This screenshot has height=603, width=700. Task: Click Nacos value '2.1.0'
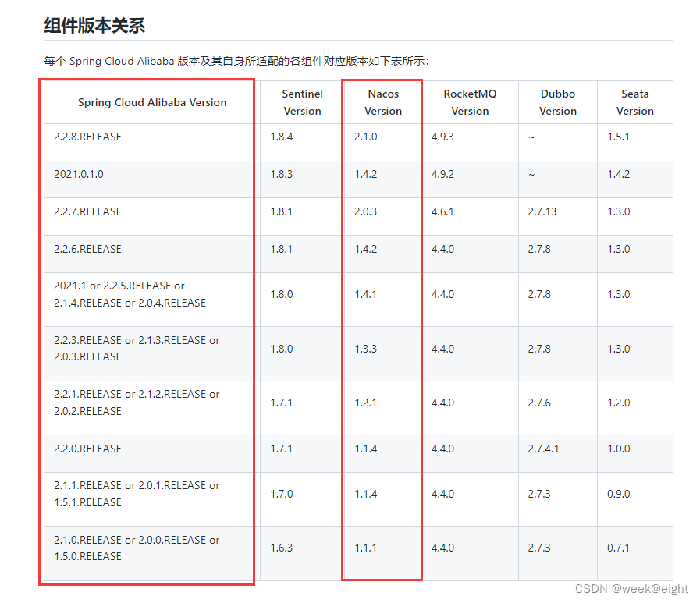366,137
